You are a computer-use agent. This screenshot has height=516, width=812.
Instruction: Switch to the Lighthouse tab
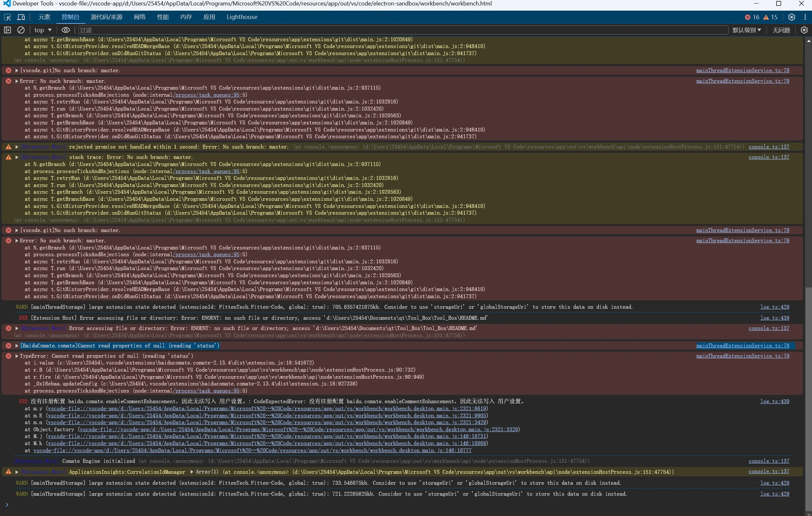point(242,17)
